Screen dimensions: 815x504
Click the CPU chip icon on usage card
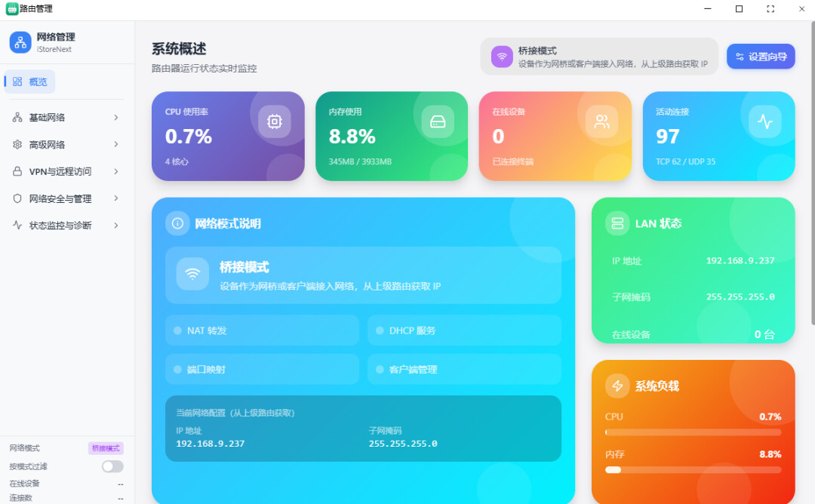(274, 121)
